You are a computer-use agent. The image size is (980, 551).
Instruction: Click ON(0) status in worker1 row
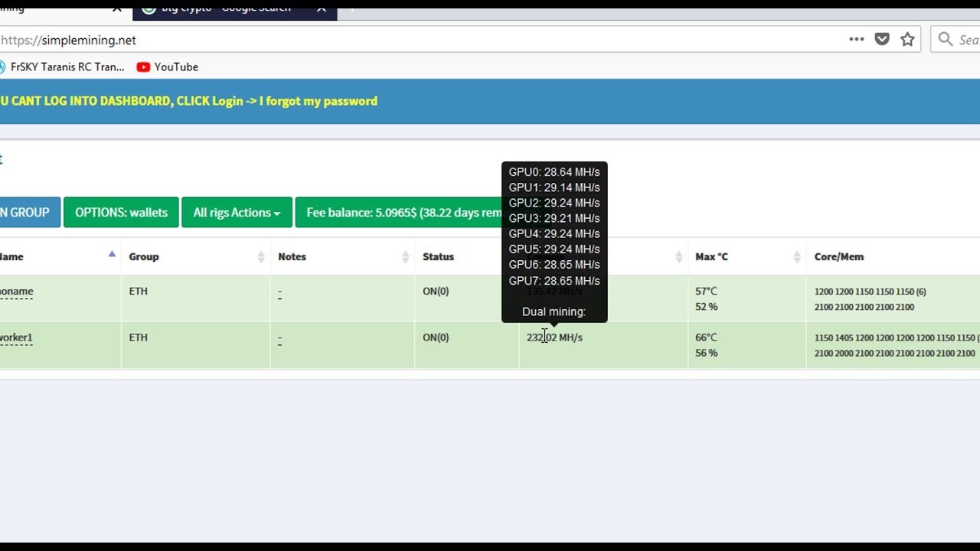pos(436,337)
